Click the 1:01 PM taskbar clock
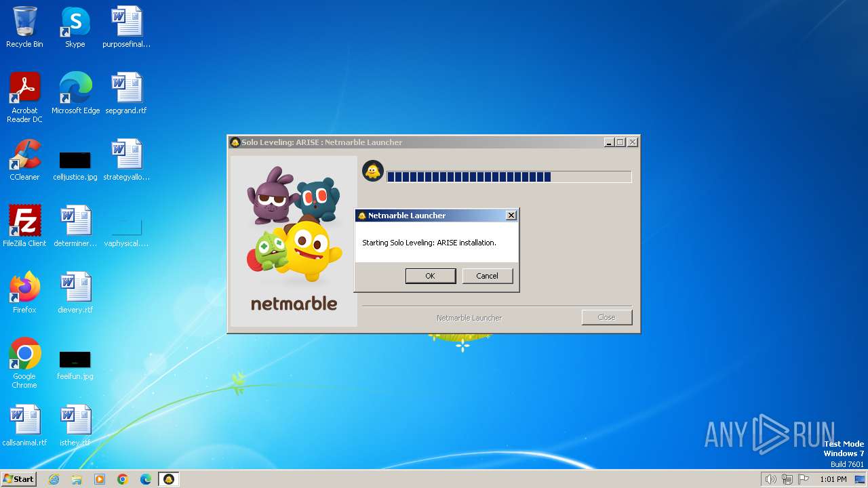The image size is (868, 488). [833, 479]
